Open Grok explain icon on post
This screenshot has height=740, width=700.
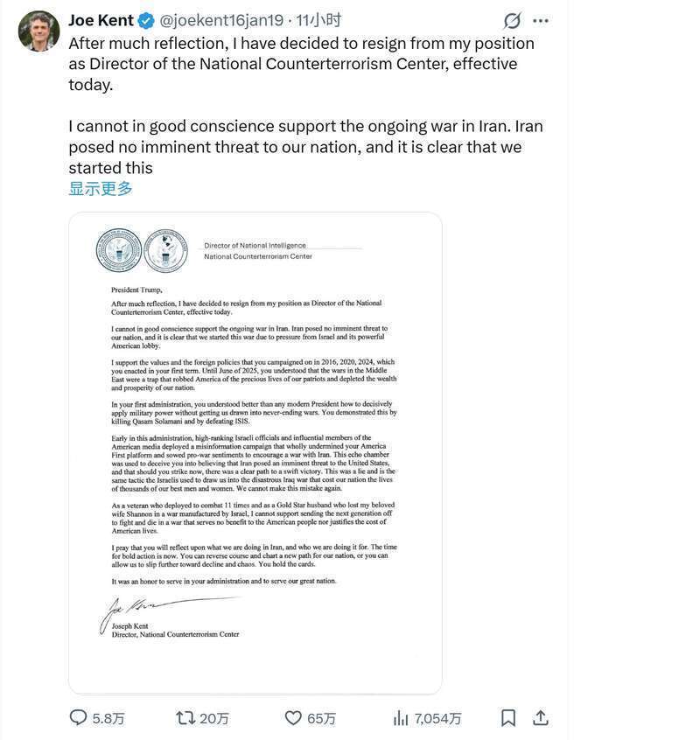click(513, 20)
